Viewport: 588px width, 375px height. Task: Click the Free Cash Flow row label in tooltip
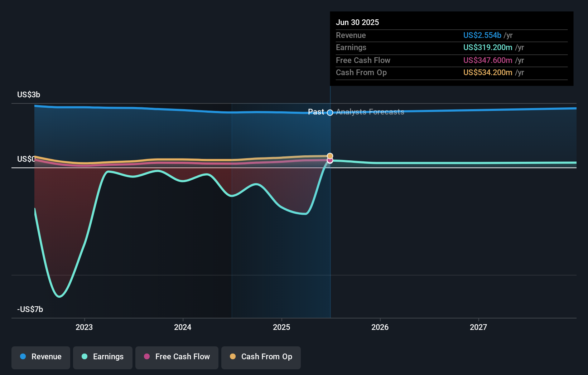tap(363, 60)
